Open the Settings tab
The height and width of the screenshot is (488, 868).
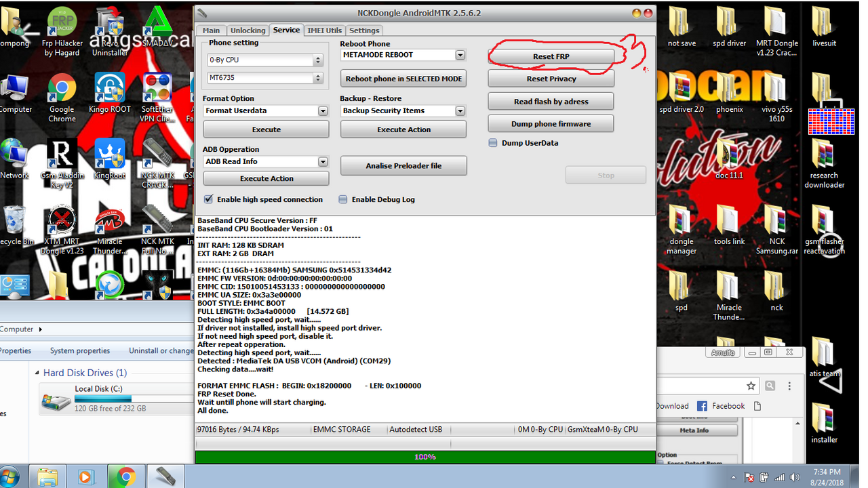364,30
